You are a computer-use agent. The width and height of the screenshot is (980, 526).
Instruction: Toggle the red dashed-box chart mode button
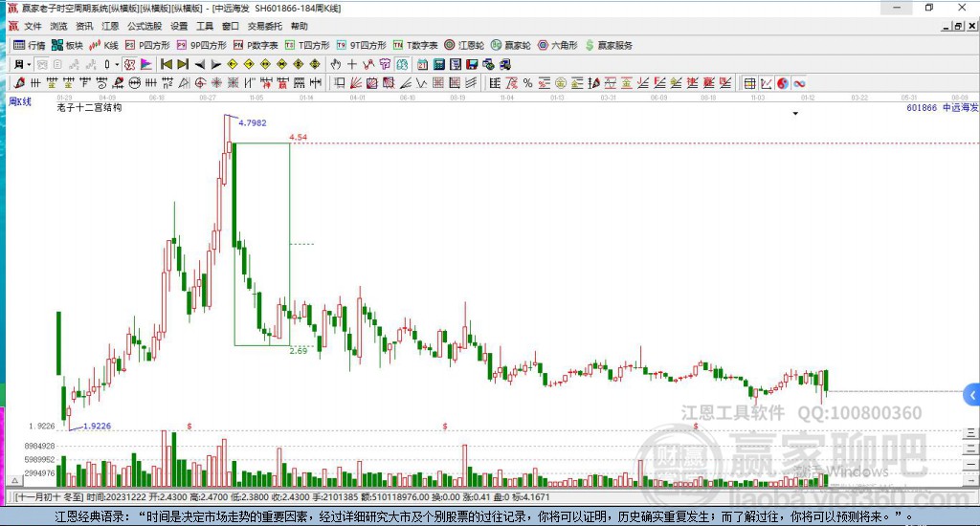(x=129, y=64)
